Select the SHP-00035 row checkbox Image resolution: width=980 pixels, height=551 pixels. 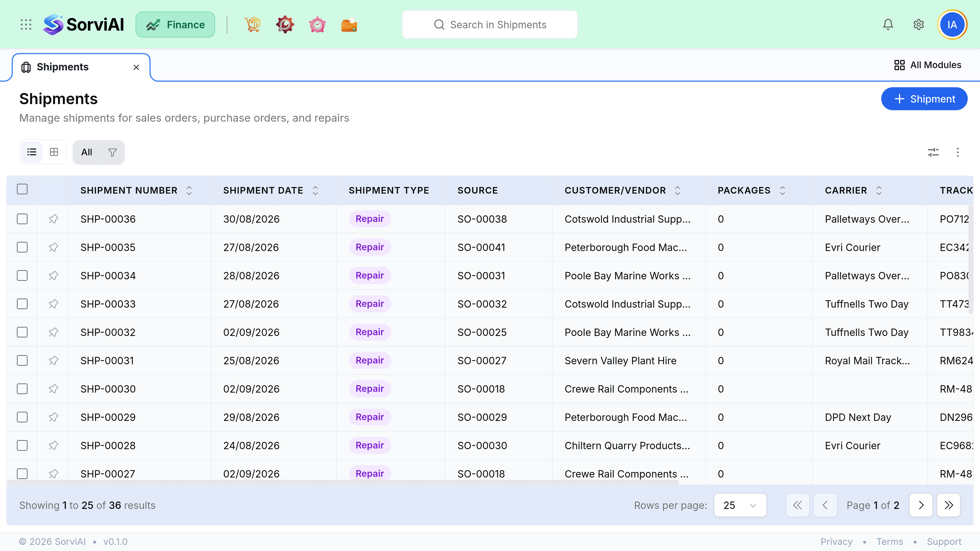(22, 247)
